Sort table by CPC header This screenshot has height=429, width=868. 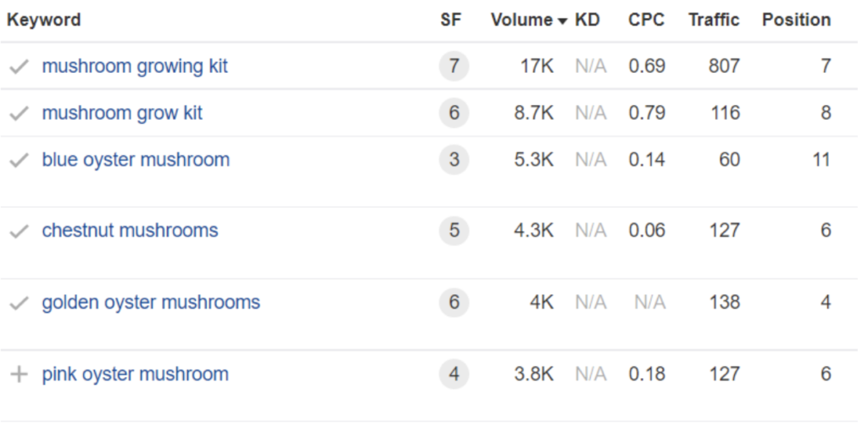(x=646, y=20)
